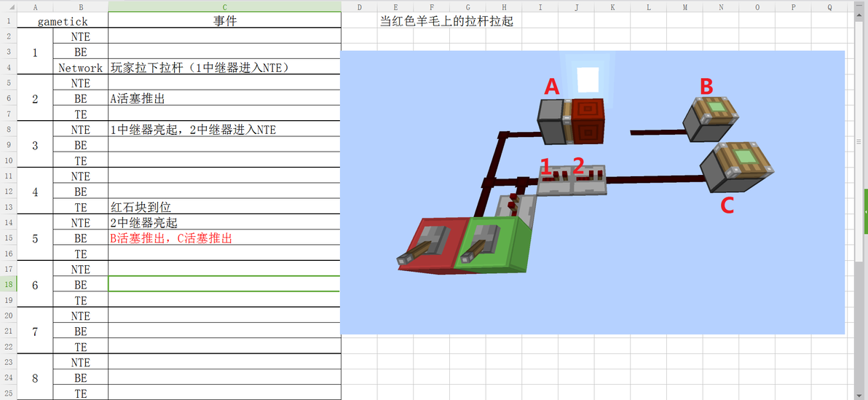Select row 10 header
The image size is (868, 400).
8,161
